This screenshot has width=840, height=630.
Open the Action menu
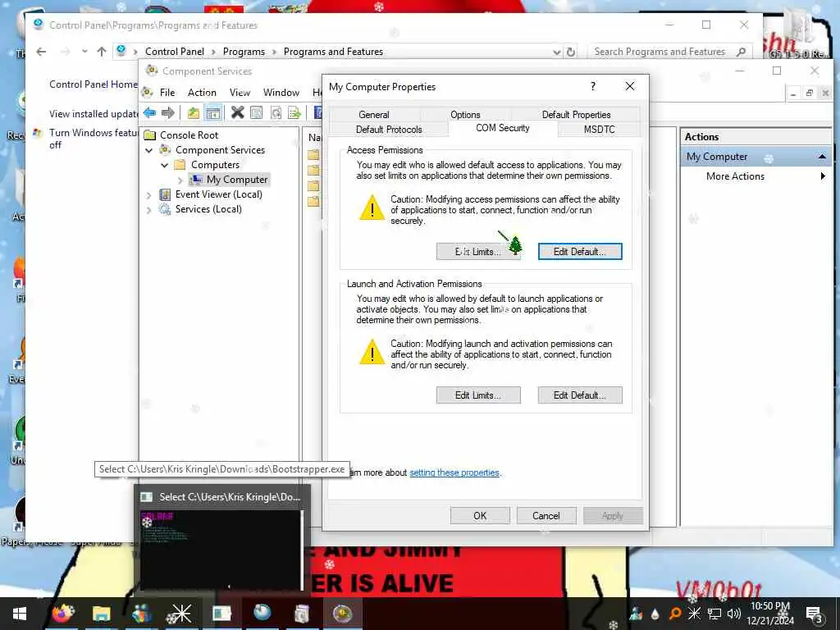202,93
